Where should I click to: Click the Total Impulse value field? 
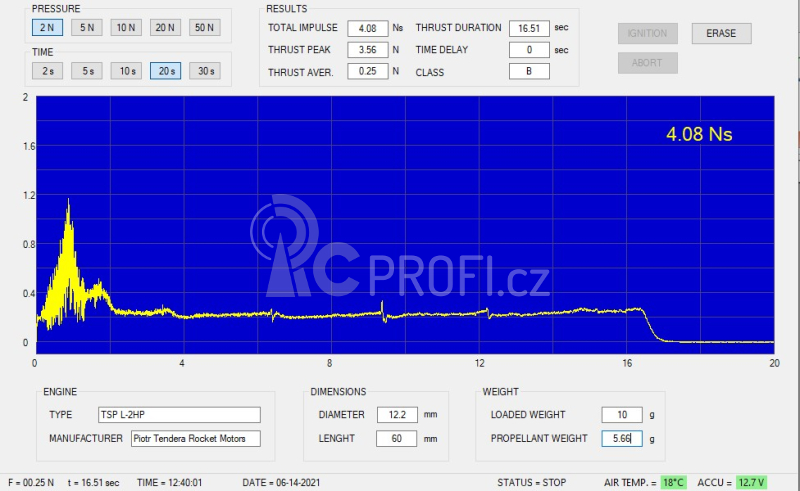point(367,28)
